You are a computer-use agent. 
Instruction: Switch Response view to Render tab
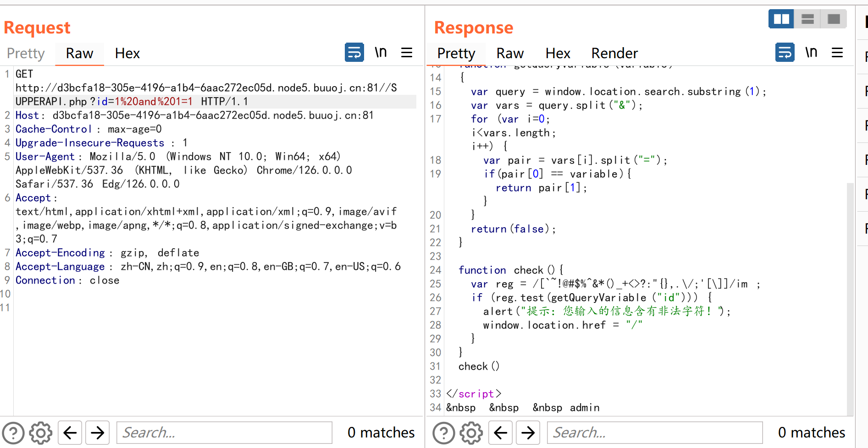(x=614, y=54)
